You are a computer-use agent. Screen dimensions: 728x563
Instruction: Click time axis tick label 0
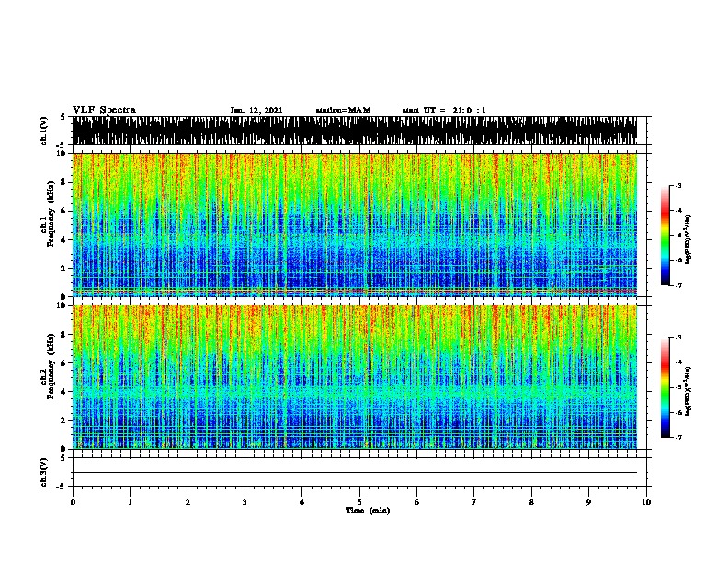[x=73, y=502]
